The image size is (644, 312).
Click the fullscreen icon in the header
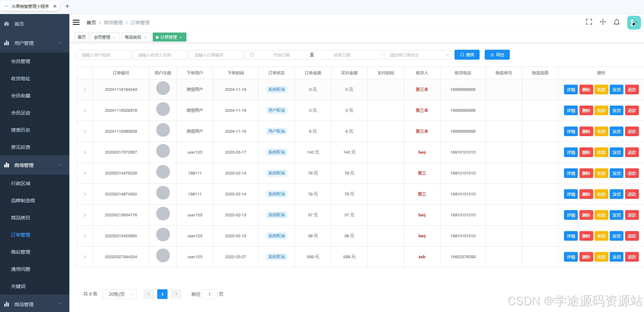589,22
